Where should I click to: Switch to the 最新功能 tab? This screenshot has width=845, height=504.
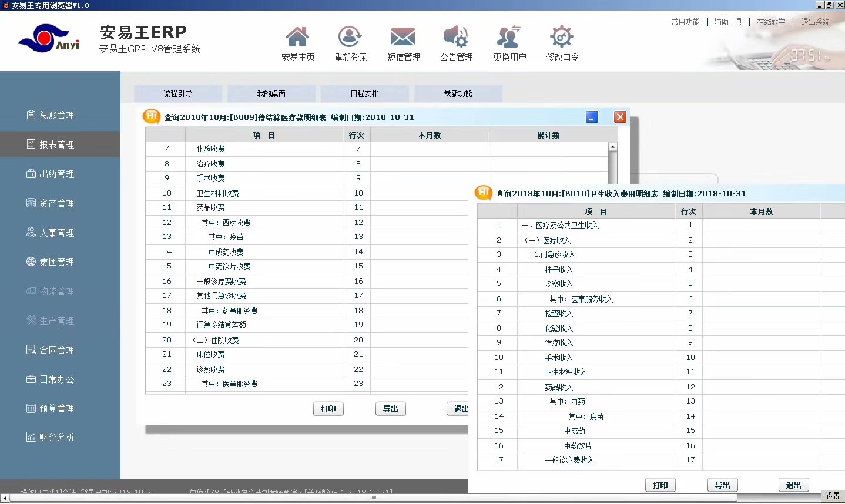(458, 93)
